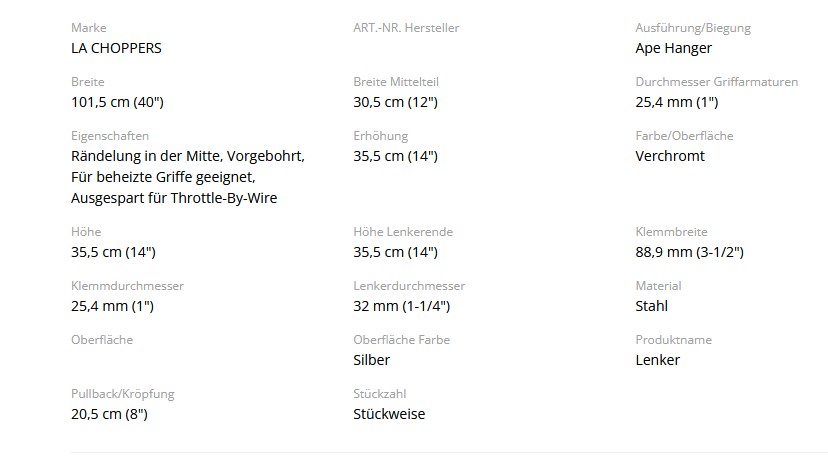Click the Lenkerdurchmesser value 32 mm

tap(401, 306)
